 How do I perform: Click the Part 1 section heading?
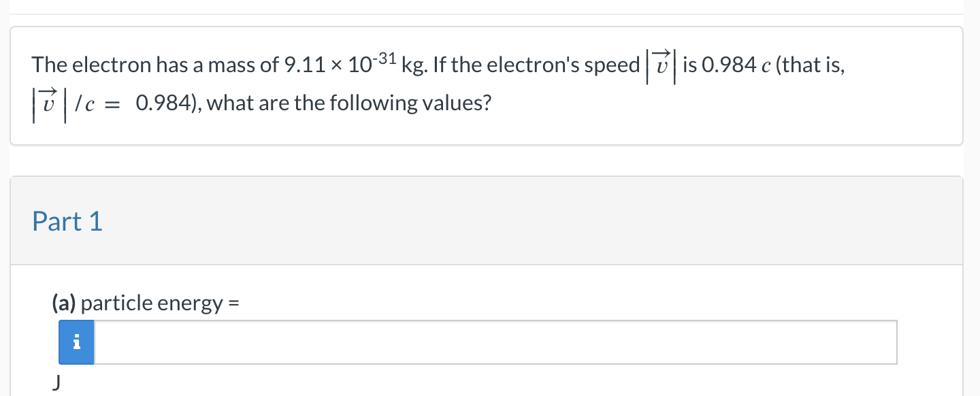pos(67,220)
